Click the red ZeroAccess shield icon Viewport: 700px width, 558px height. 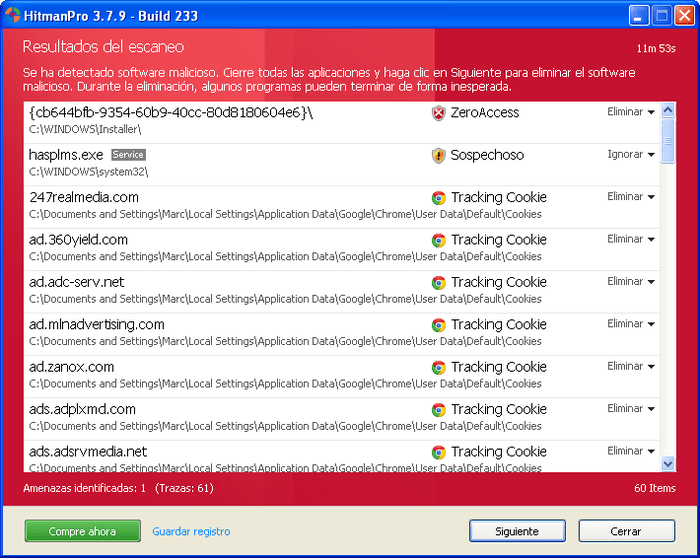(438, 113)
